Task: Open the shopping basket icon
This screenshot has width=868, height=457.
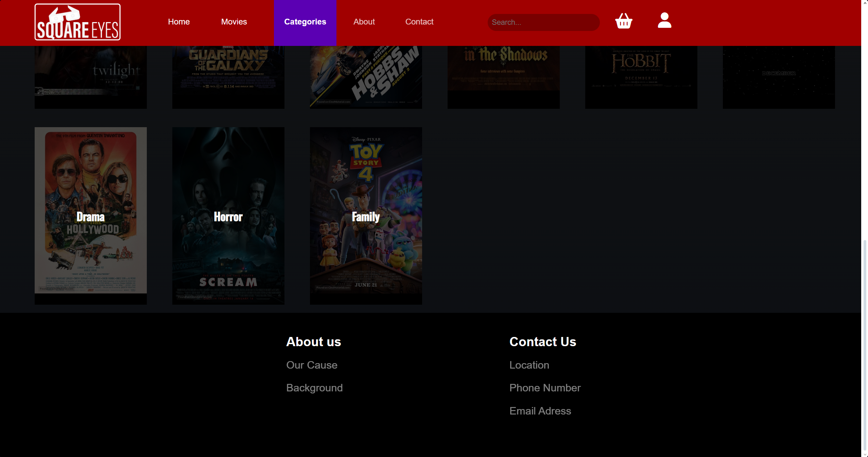Action: pos(624,21)
